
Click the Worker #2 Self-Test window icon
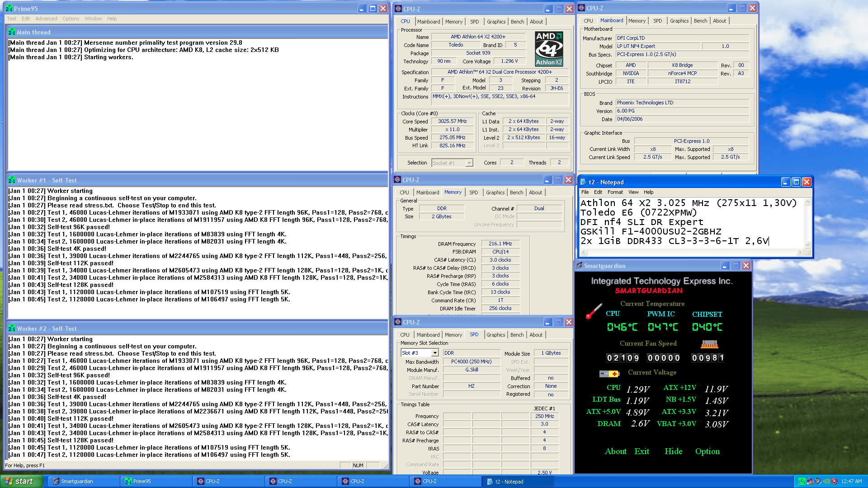(12, 328)
